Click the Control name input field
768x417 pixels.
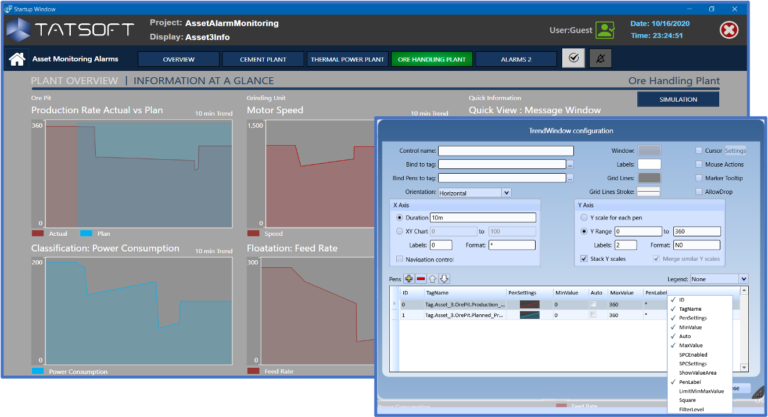pos(505,151)
